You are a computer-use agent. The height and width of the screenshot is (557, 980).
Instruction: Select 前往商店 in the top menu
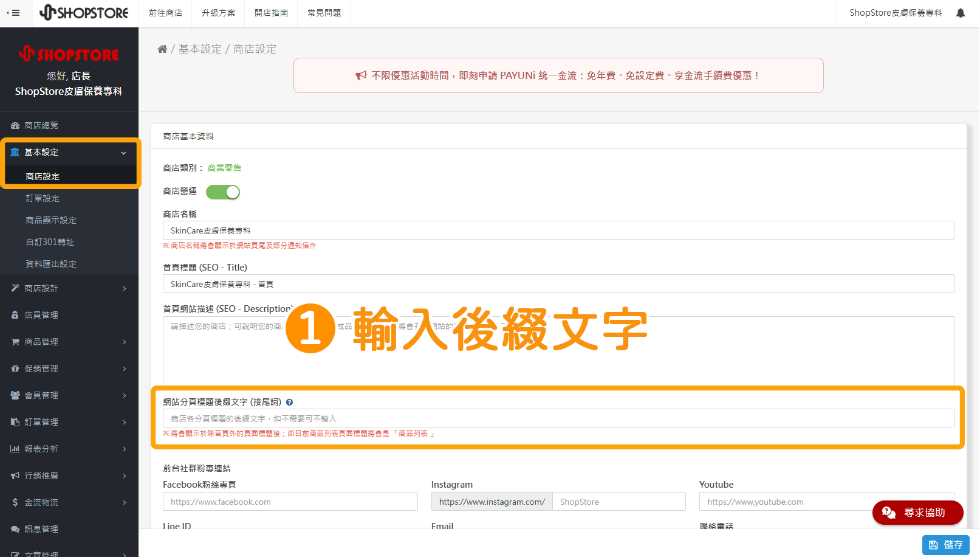(165, 12)
